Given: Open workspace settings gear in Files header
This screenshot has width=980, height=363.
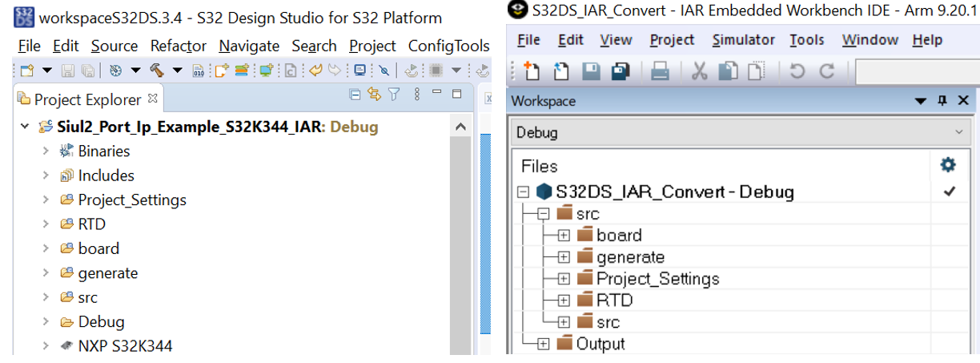Looking at the screenshot, I should (948, 165).
